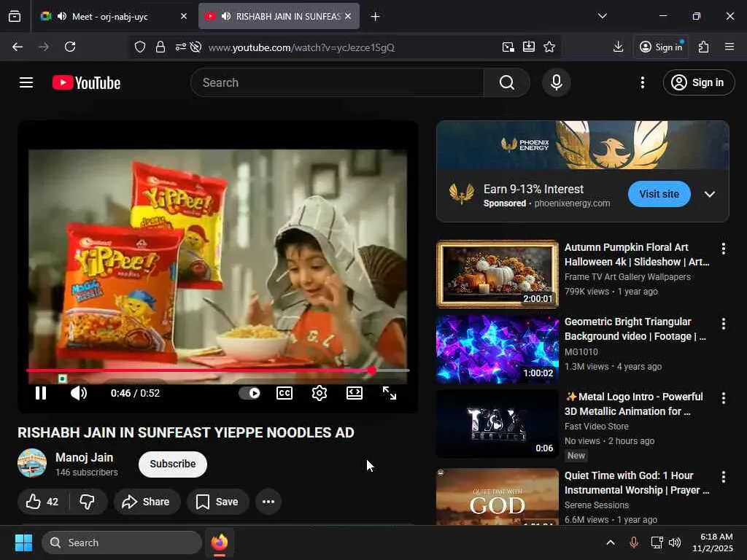Focus the YouTube search box
Screen dimensions: 747x560
point(337,83)
